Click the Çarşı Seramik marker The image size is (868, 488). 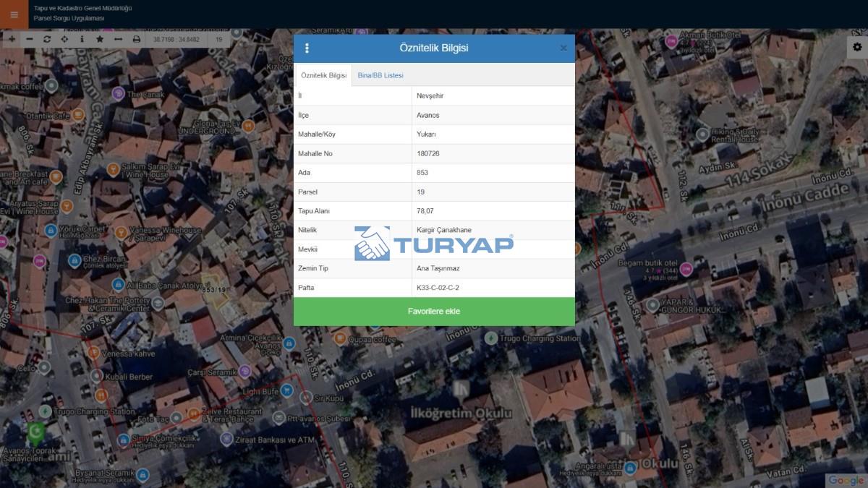click(244, 372)
